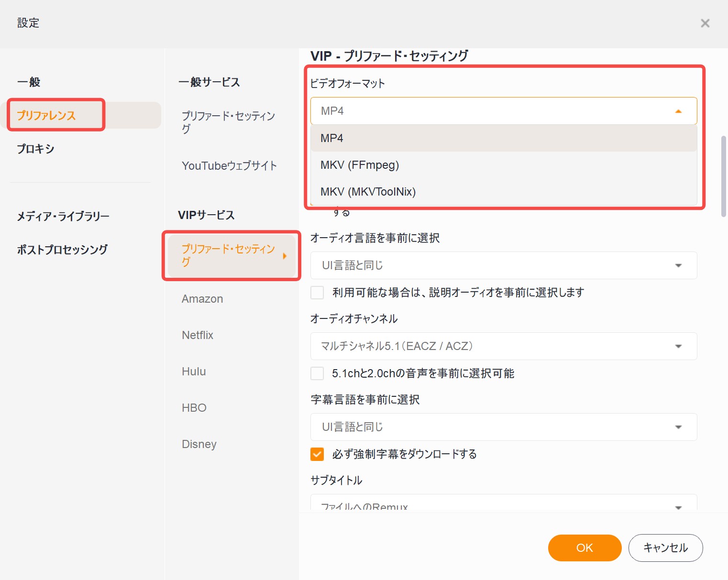Click the settings panel vertical scrollbar
The width and height of the screenshot is (728, 580).
[x=723, y=176]
